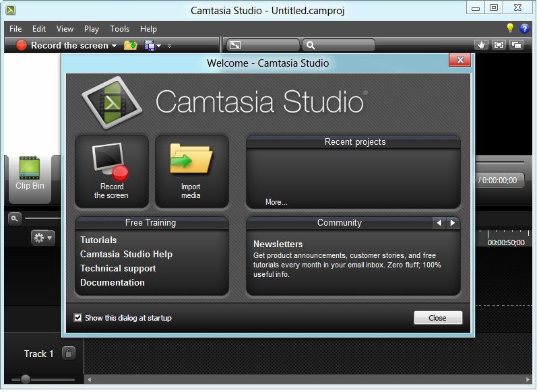Click the full screen preview icon

click(x=499, y=44)
